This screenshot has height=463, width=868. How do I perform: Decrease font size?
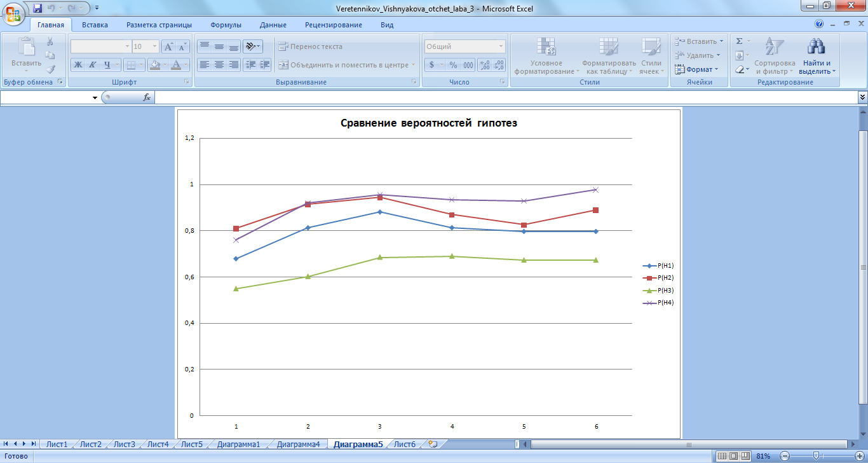pos(183,46)
